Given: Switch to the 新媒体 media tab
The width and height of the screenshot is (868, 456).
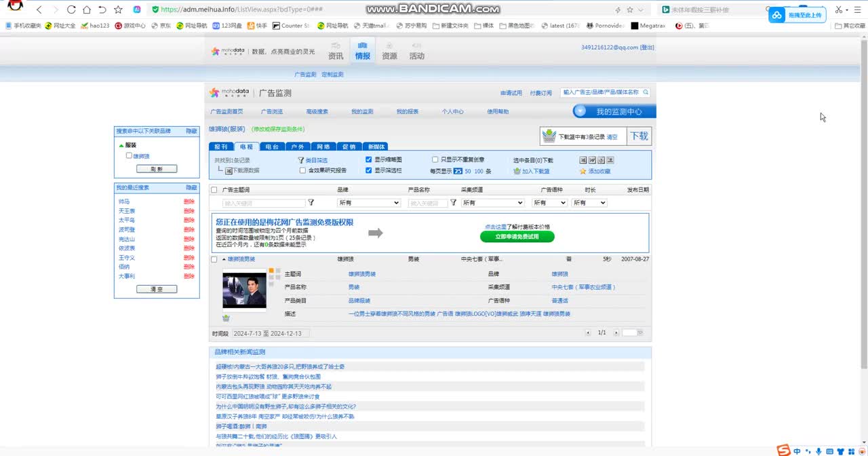Looking at the screenshot, I should point(376,147).
